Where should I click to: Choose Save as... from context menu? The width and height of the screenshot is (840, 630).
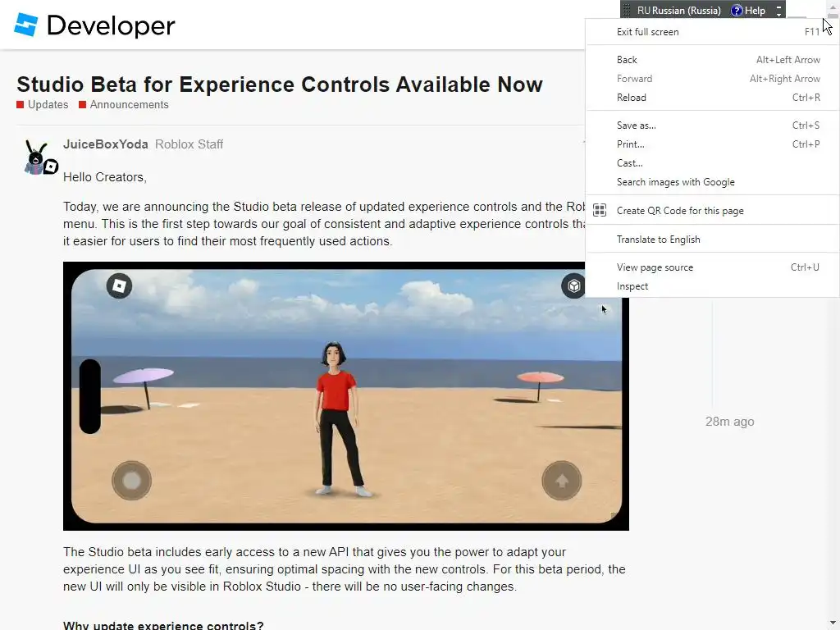pyautogui.click(x=713, y=125)
